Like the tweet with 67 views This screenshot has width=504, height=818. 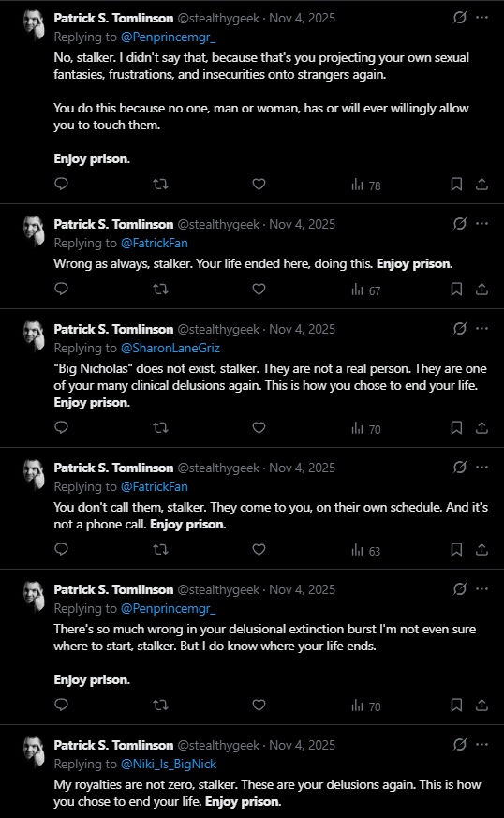pos(259,289)
